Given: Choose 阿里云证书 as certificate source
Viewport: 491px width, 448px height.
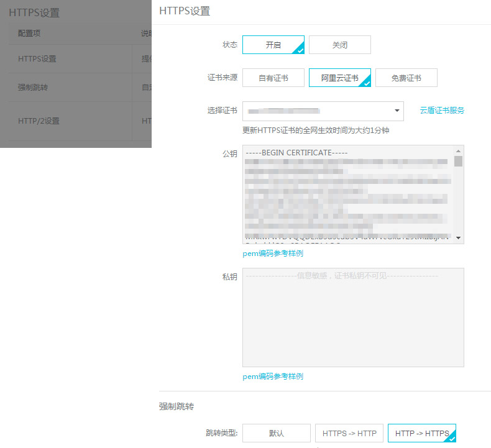Looking at the screenshot, I should tap(339, 78).
